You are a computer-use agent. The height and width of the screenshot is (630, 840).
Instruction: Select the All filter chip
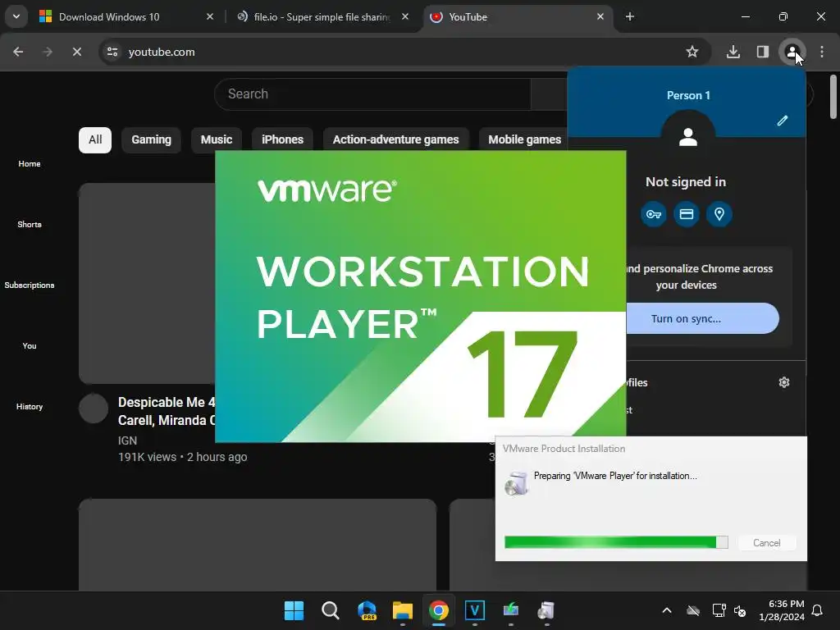[x=95, y=139]
